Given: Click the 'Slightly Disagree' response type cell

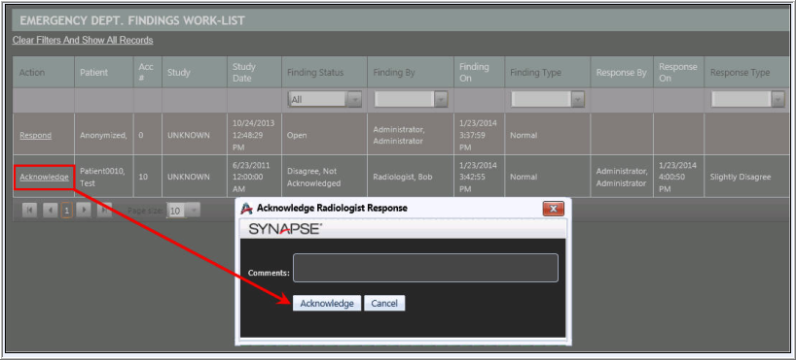Looking at the screenshot, I should coord(746,177).
